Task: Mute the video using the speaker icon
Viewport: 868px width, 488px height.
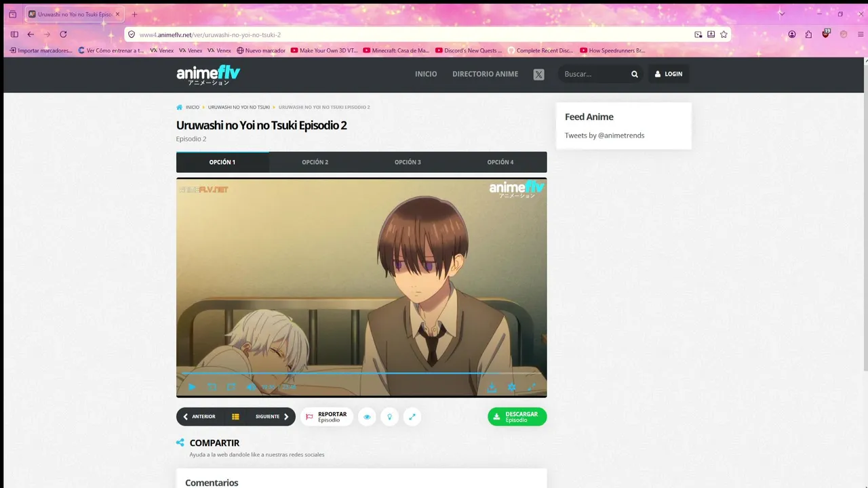Action: click(250, 387)
